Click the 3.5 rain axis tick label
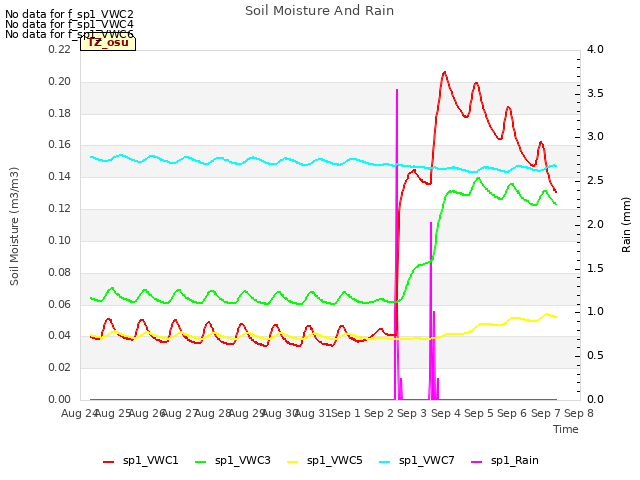This screenshot has height=480, width=640. point(596,93)
